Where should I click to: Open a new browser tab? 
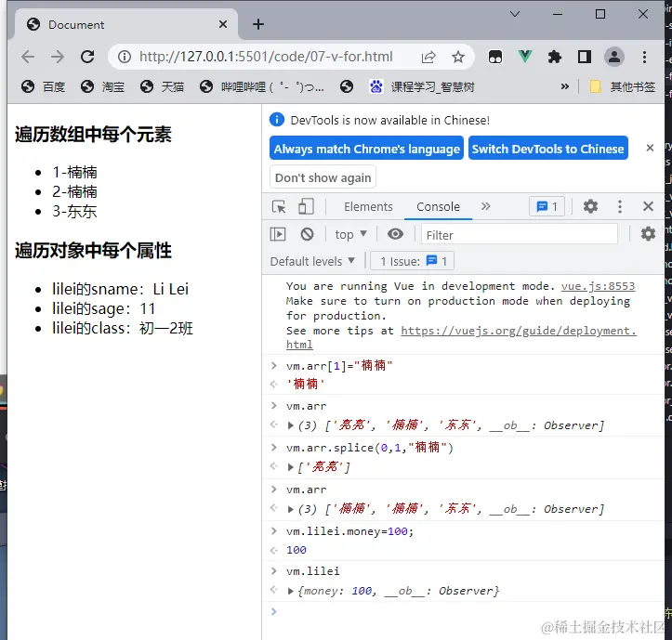point(258,24)
